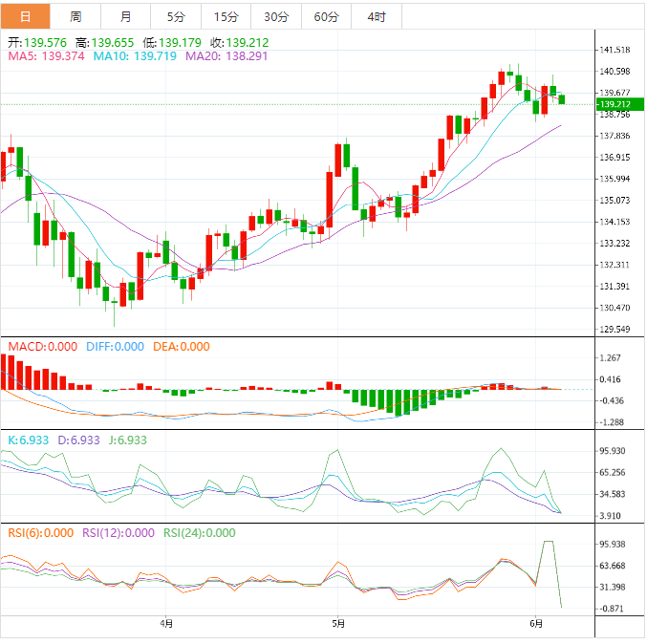Select the DEA indicator label

tap(181, 347)
